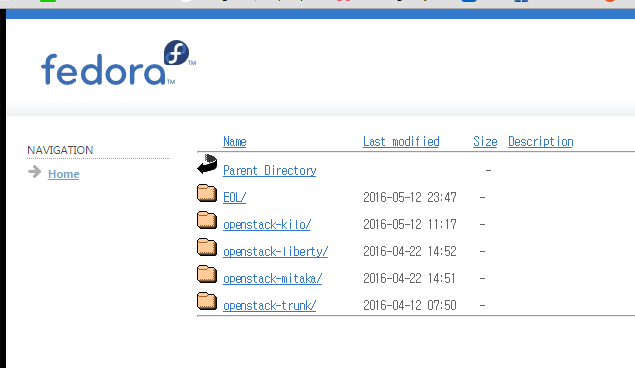The width and height of the screenshot is (635, 368).
Task: Click the date 2016-04-12 07:50
Action: [x=410, y=305]
